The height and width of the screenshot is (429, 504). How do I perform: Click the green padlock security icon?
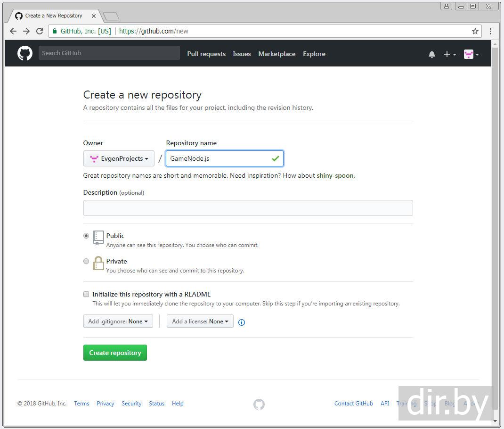coord(54,31)
